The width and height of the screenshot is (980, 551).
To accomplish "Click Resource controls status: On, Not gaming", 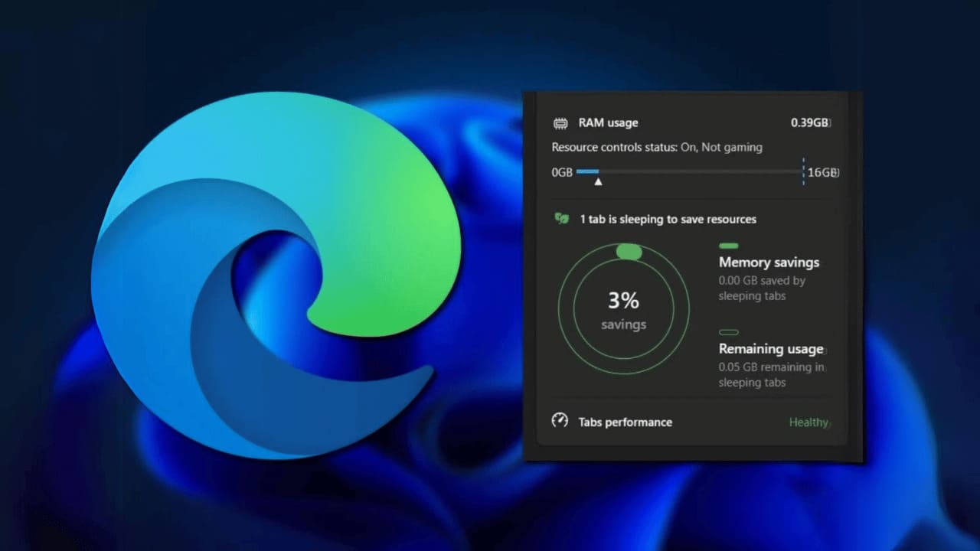I will (x=657, y=147).
